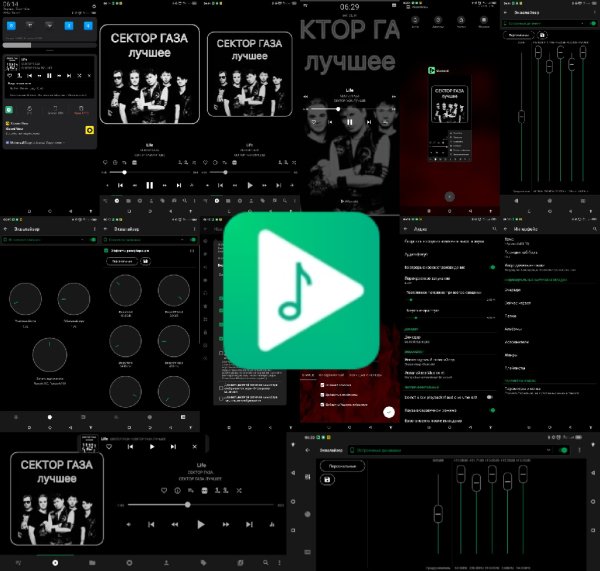Tap the large play button in landscape player
The image size is (600, 571).
coord(201,524)
